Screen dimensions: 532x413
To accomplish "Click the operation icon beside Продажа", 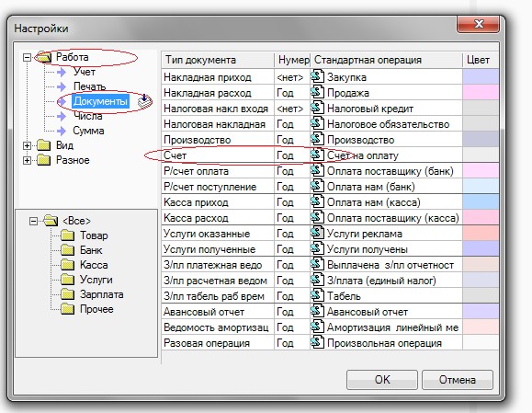I will pyautogui.click(x=317, y=92).
